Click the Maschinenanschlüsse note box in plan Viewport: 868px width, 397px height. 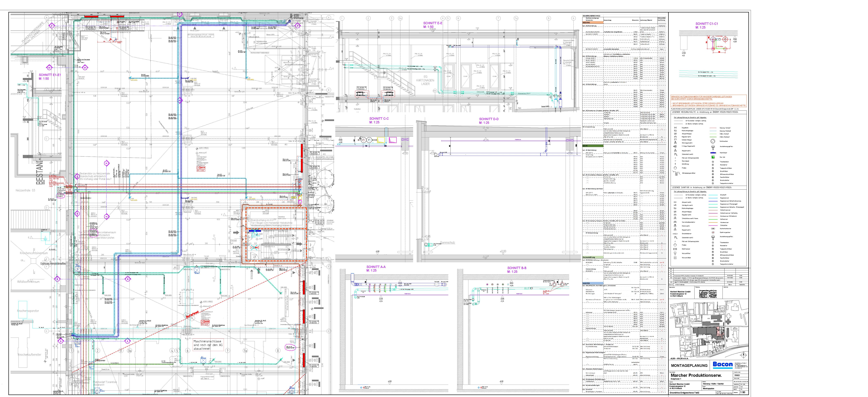click(x=208, y=345)
